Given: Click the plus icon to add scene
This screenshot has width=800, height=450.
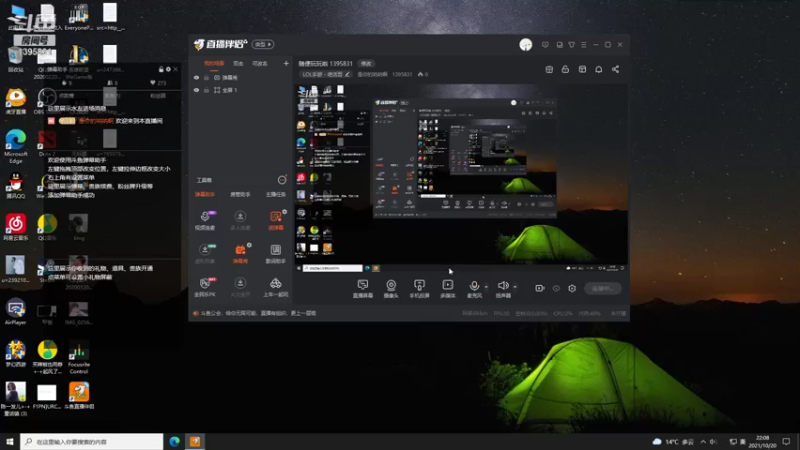Looking at the screenshot, I should pyautogui.click(x=286, y=63).
